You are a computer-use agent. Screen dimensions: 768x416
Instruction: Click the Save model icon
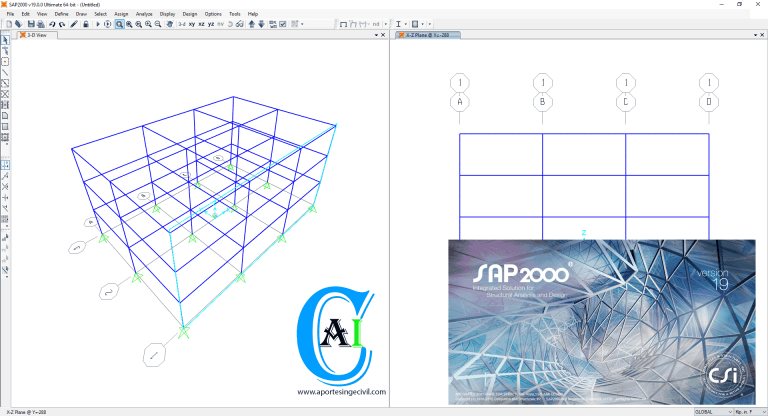(x=31, y=24)
